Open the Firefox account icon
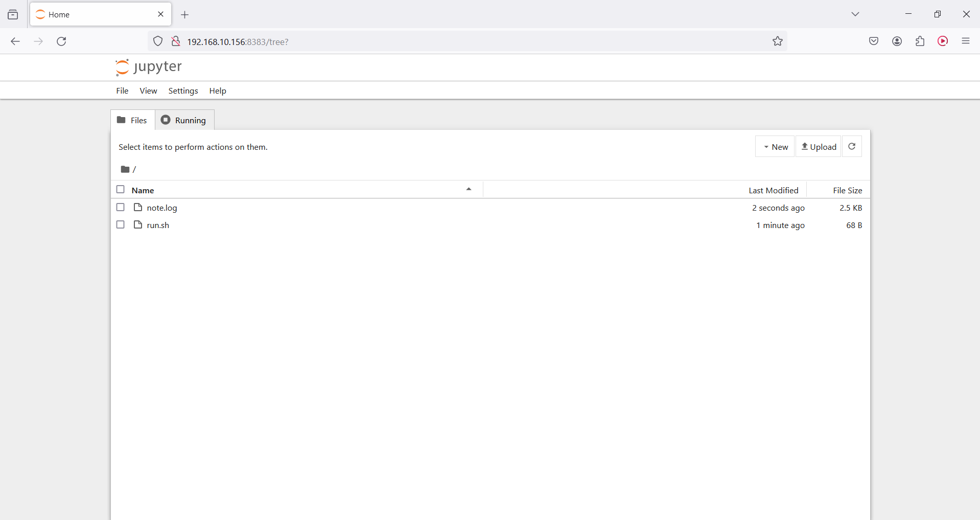The width and height of the screenshot is (980, 520). [897, 41]
